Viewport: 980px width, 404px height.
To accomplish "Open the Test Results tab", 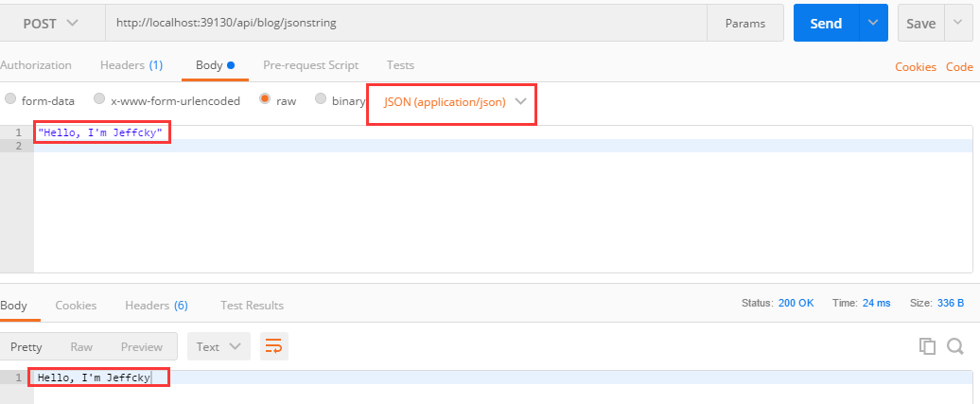I will 252,306.
